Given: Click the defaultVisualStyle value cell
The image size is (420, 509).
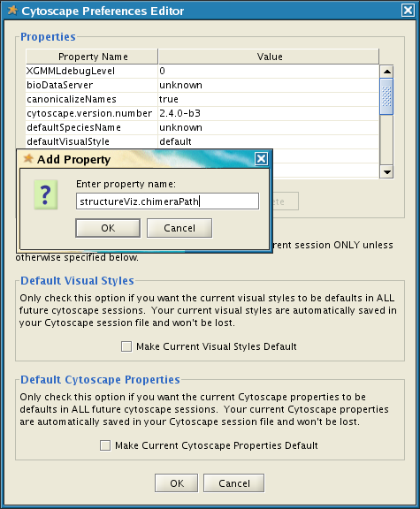Looking at the screenshot, I should click(269, 141).
